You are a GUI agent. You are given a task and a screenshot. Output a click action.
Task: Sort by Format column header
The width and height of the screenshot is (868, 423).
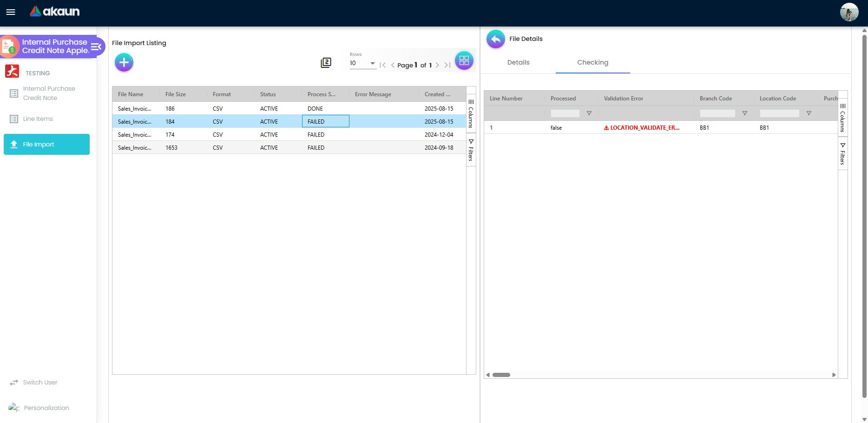click(222, 94)
